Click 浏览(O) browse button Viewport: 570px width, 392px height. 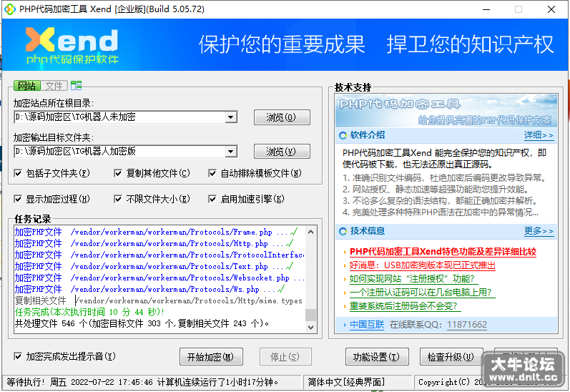tap(282, 117)
